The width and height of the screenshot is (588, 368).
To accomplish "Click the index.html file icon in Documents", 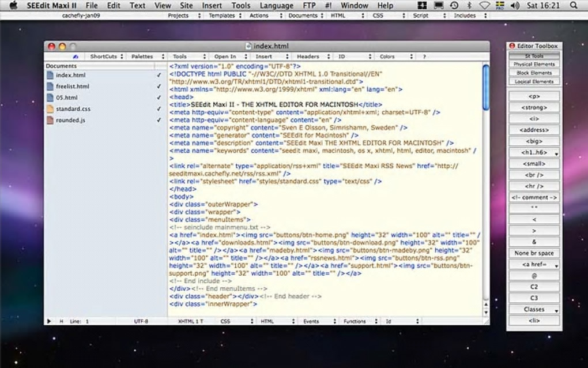I will (50, 75).
